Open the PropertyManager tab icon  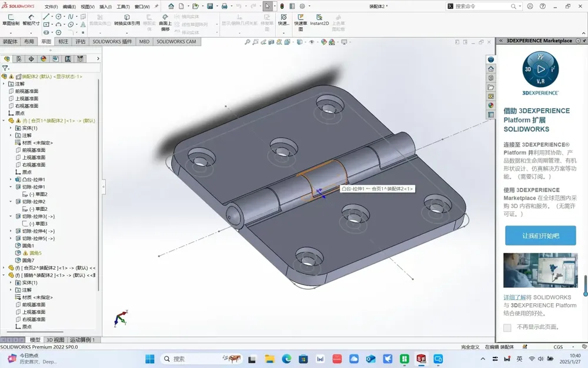point(19,58)
